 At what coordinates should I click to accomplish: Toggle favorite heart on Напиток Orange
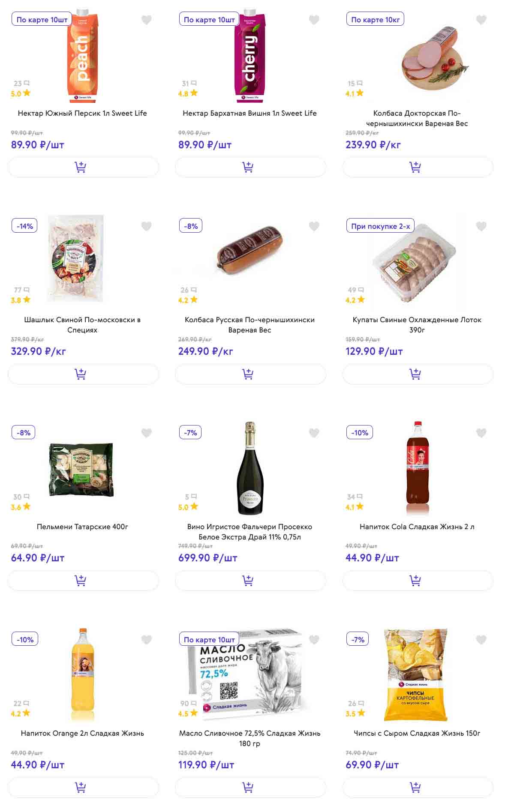[x=147, y=640]
